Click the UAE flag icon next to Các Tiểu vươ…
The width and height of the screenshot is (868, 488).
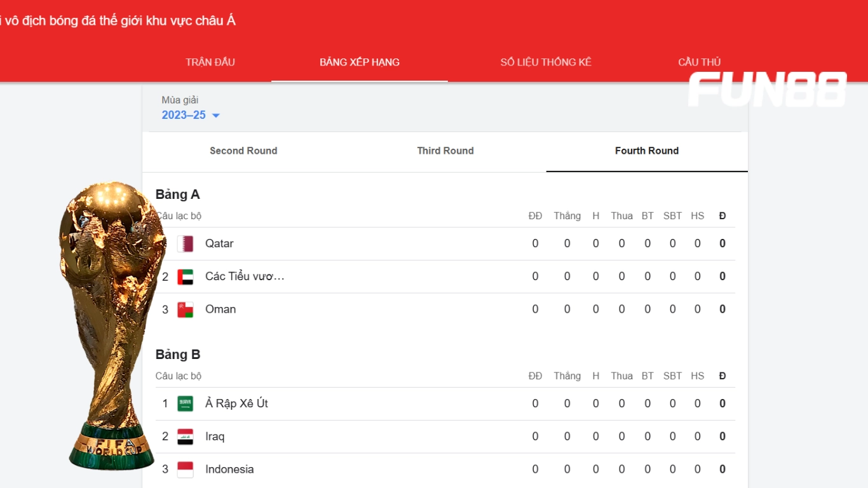[x=186, y=276]
